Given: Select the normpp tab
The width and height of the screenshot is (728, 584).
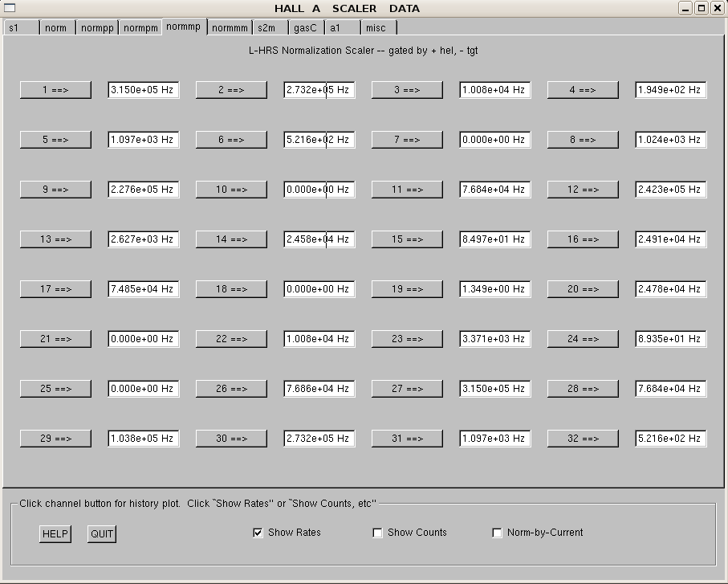Looking at the screenshot, I should click(97, 28).
